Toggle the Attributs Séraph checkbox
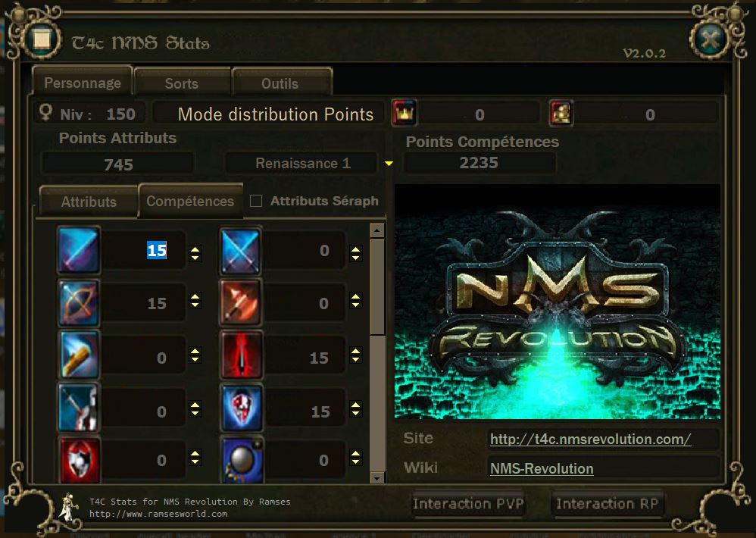This screenshot has width=756, height=538. pyautogui.click(x=256, y=201)
